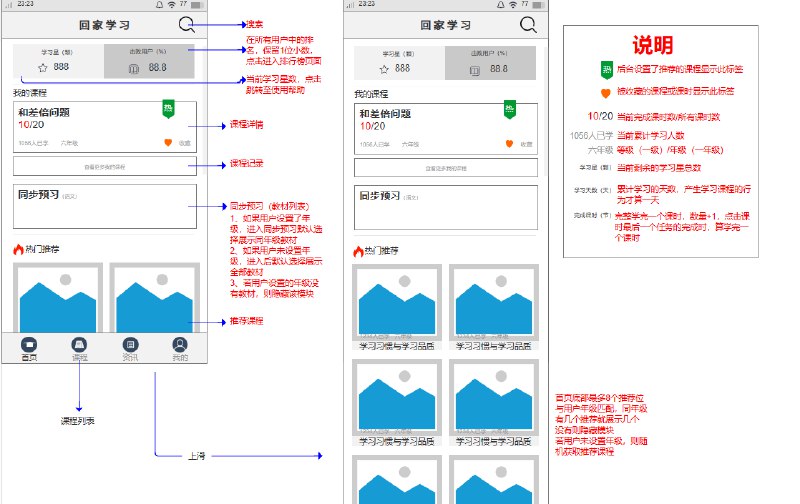Tap the search magnifier in the right phone
This screenshot has height=504, width=800.
click(x=528, y=24)
